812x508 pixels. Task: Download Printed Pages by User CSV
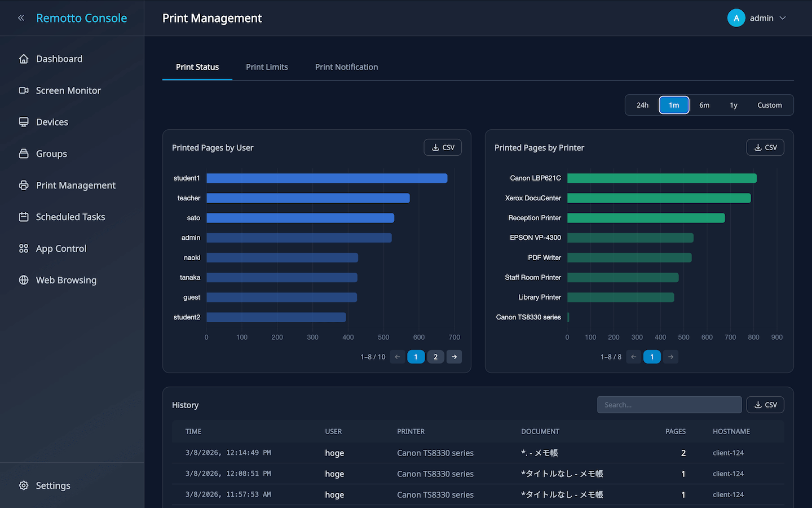tap(443, 147)
